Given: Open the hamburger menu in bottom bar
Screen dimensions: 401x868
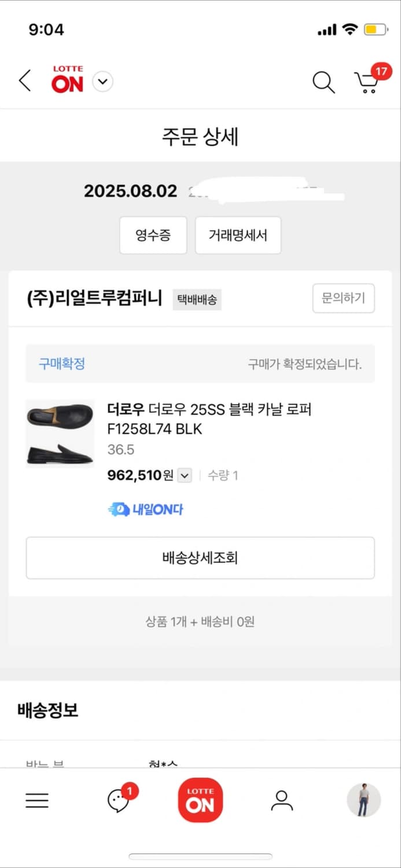Looking at the screenshot, I should pyautogui.click(x=37, y=800).
